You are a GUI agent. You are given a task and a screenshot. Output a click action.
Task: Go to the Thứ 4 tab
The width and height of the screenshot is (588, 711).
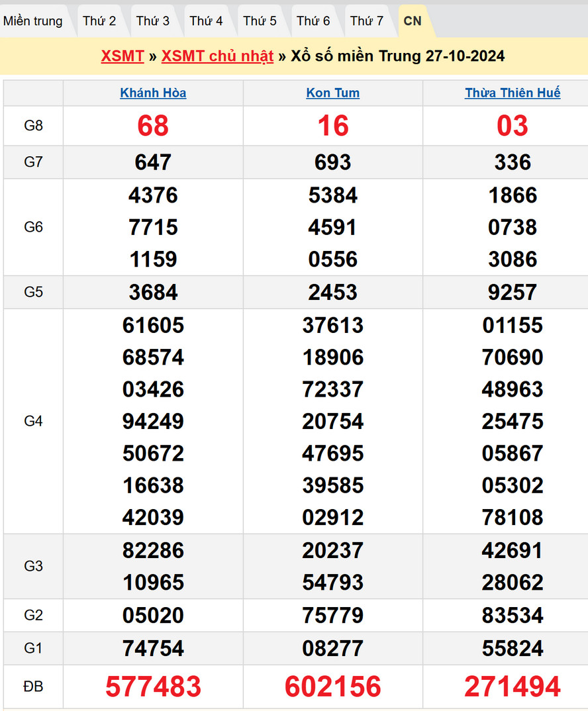(207, 21)
